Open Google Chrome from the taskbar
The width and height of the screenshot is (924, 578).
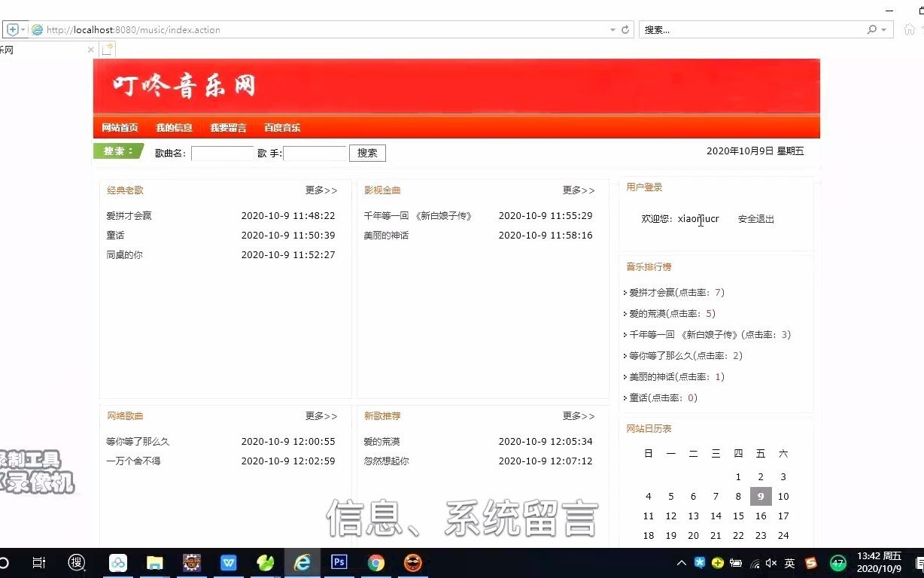(x=375, y=562)
